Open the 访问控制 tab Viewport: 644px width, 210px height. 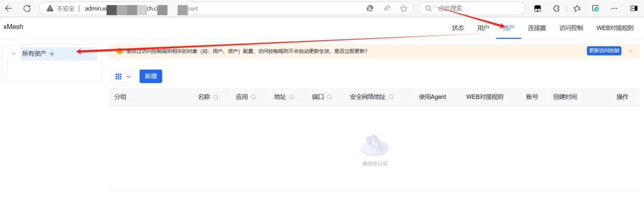571,28
